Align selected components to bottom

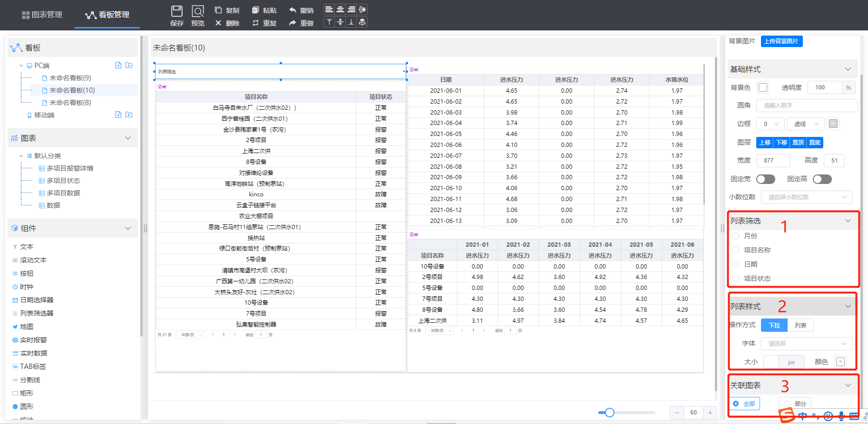tap(351, 22)
